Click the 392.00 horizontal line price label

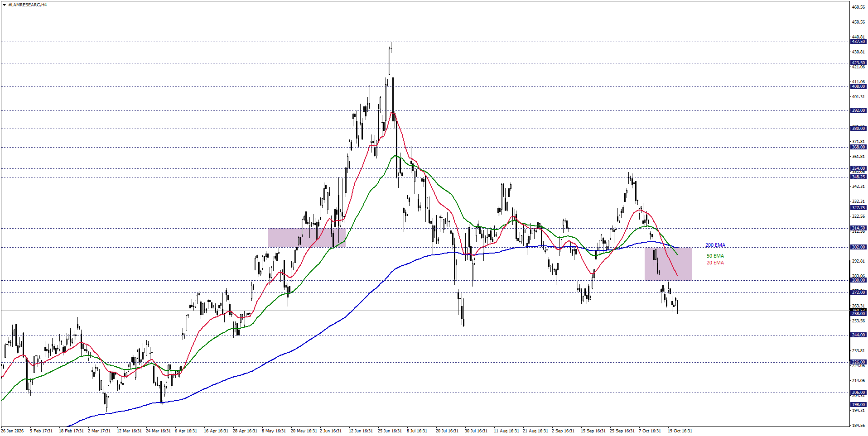(858, 110)
